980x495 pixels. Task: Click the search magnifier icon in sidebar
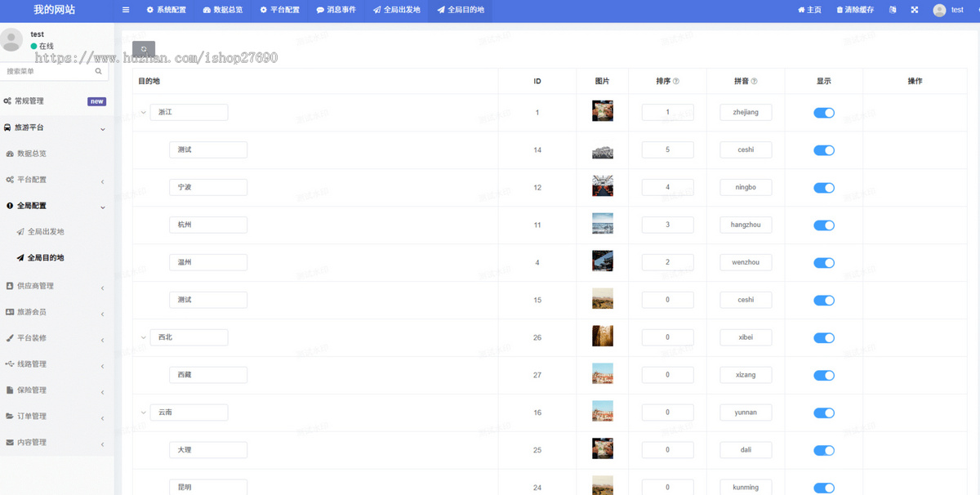point(99,71)
